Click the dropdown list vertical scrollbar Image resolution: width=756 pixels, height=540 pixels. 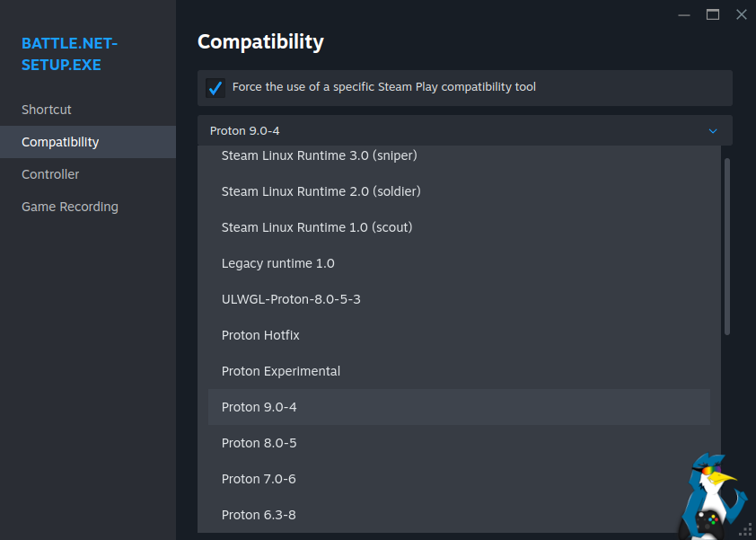[x=727, y=247]
